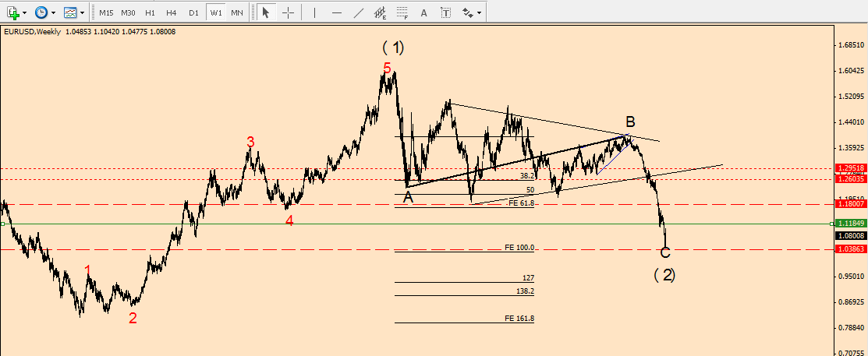
Task: Switch to the M30 timeframe
Action: (x=128, y=12)
